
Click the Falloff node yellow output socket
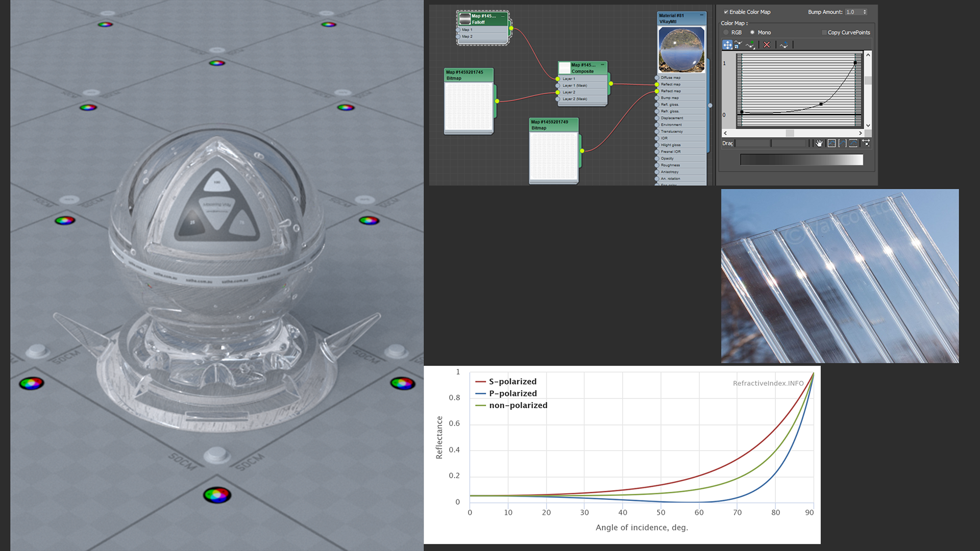(x=511, y=28)
